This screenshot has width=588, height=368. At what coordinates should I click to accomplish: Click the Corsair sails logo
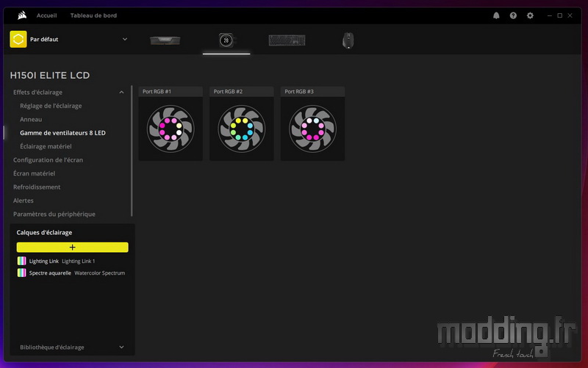pos(22,15)
